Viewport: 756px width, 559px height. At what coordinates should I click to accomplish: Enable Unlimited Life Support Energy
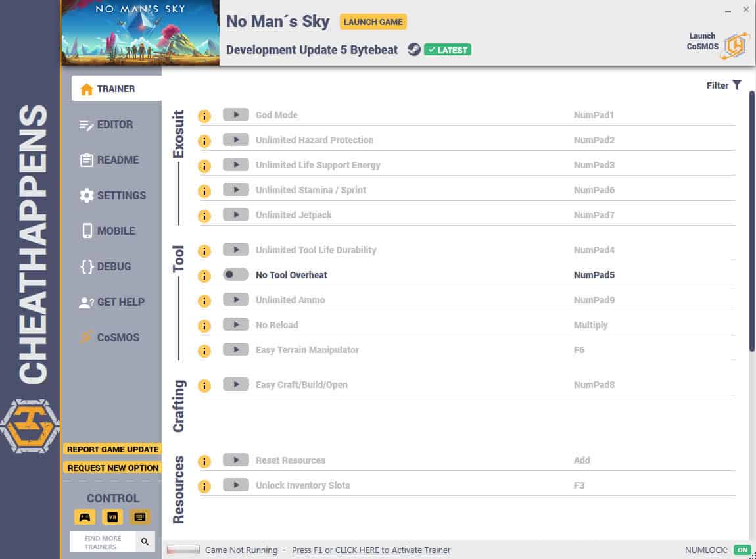[x=236, y=165]
